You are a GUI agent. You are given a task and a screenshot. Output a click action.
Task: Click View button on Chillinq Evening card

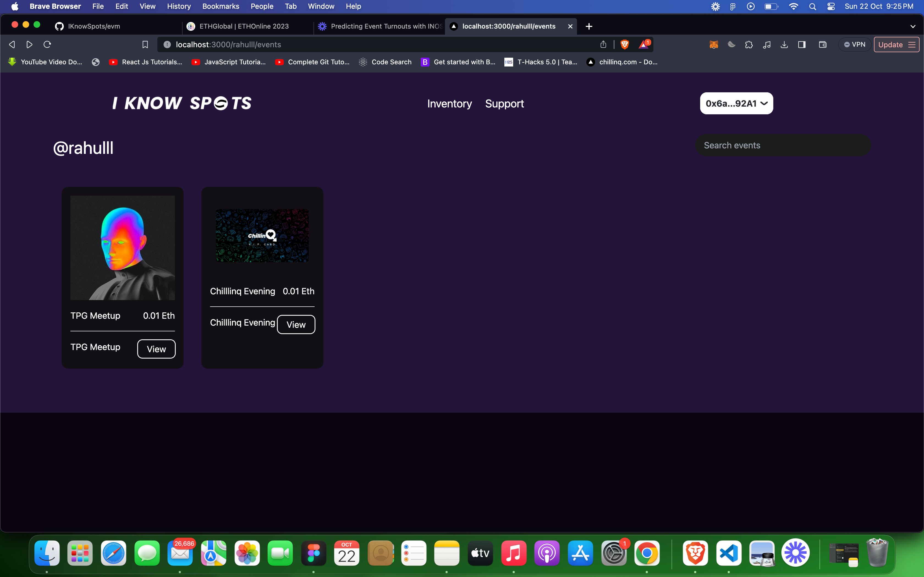(296, 324)
